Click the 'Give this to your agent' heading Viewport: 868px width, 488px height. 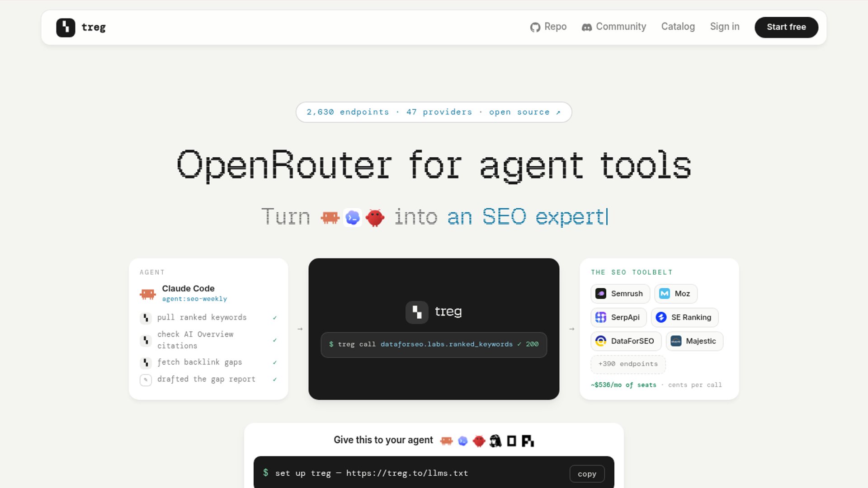pyautogui.click(x=383, y=440)
